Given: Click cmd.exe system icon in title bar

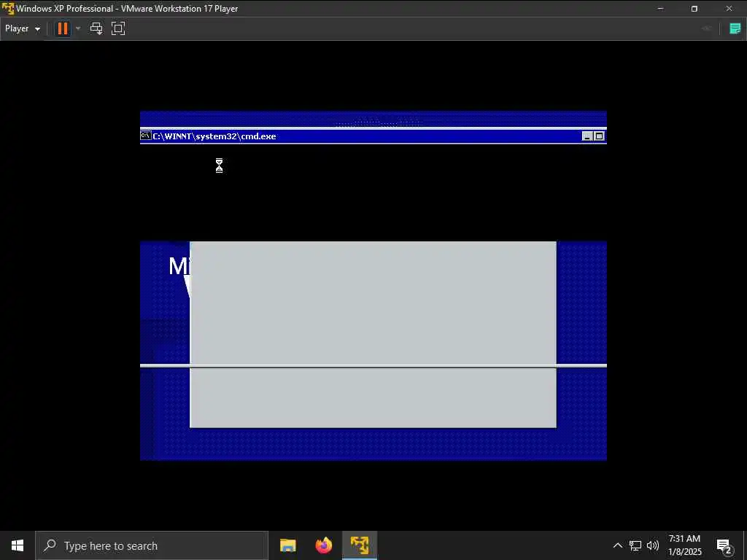Looking at the screenshot, I should tap(146, 136).
